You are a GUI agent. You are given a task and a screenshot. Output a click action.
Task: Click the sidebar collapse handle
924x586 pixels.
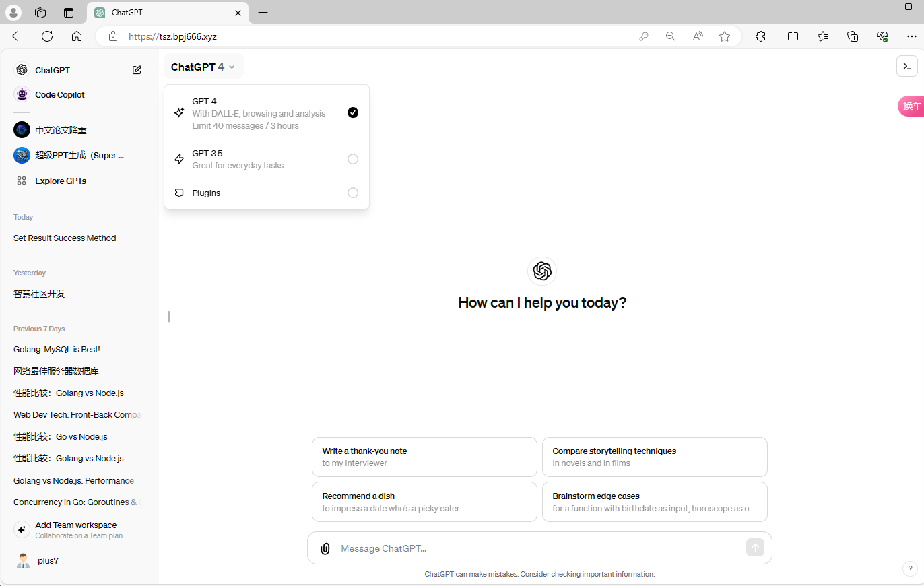tap(168, 316)
